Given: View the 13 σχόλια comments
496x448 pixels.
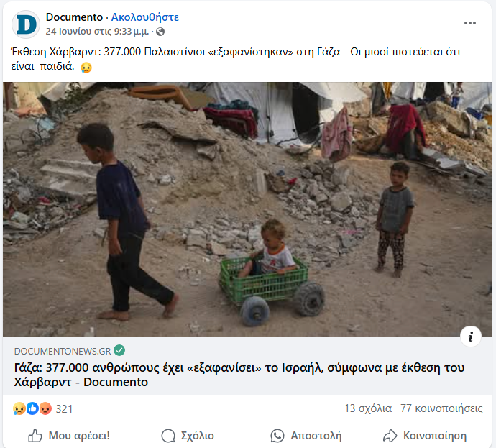Looking at the screenshot, I should (368, 408).
